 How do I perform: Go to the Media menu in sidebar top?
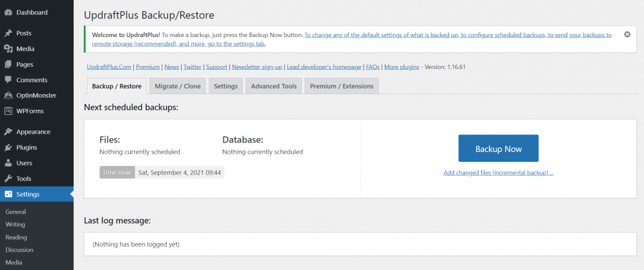36,49
